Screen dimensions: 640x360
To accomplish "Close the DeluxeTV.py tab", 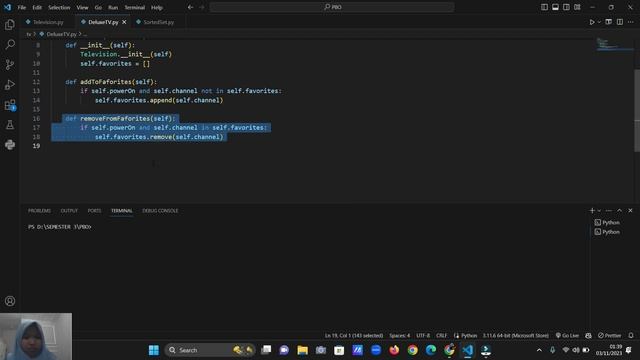I will (124, 22).
